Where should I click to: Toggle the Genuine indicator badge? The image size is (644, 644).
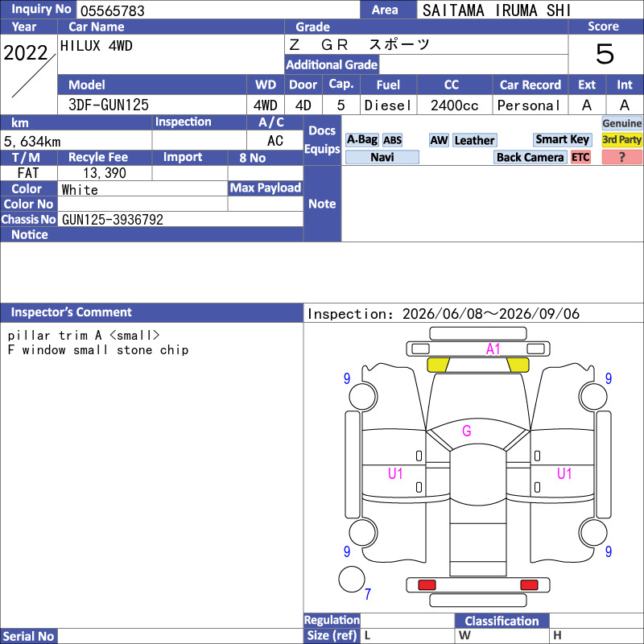click(x=621, y=123)
